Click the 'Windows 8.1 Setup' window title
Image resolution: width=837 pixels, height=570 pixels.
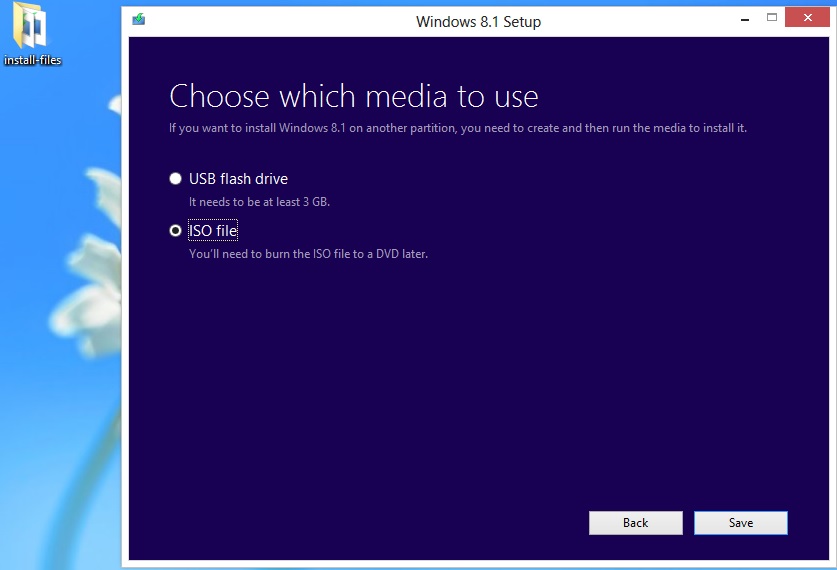(478, 22)
